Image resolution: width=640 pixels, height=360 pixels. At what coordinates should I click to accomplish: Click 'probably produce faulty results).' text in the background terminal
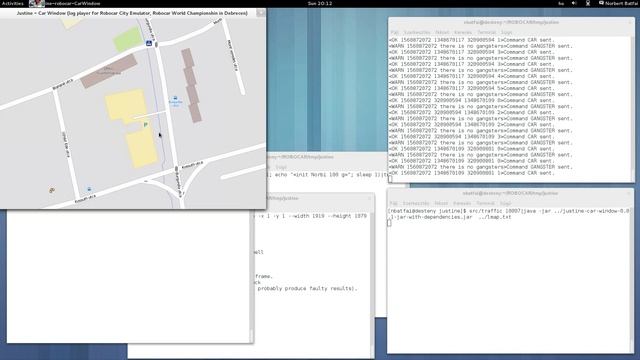307,288
